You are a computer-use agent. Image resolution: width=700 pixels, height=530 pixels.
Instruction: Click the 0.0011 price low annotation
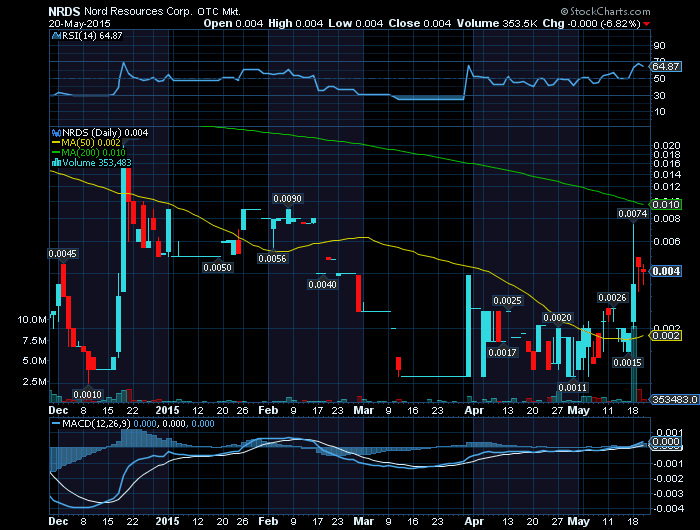[572, 387]
